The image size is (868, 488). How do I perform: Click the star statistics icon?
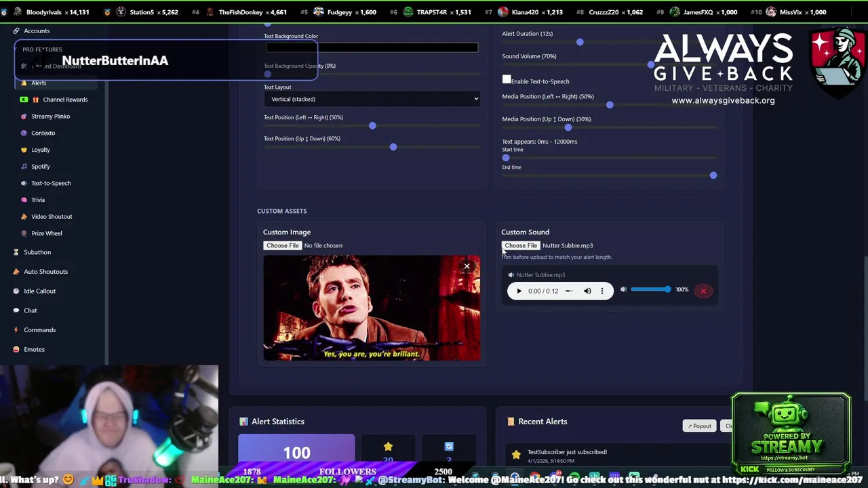[388, 447]
